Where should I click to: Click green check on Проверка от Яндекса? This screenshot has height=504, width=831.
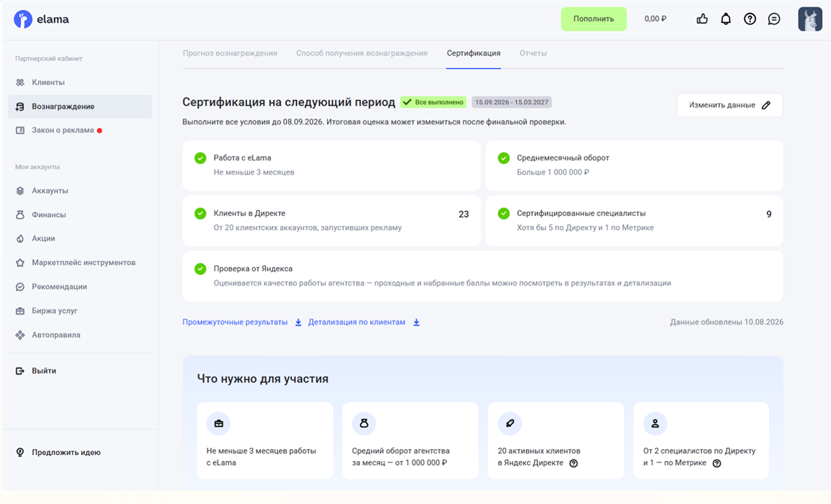coord(200,269)
